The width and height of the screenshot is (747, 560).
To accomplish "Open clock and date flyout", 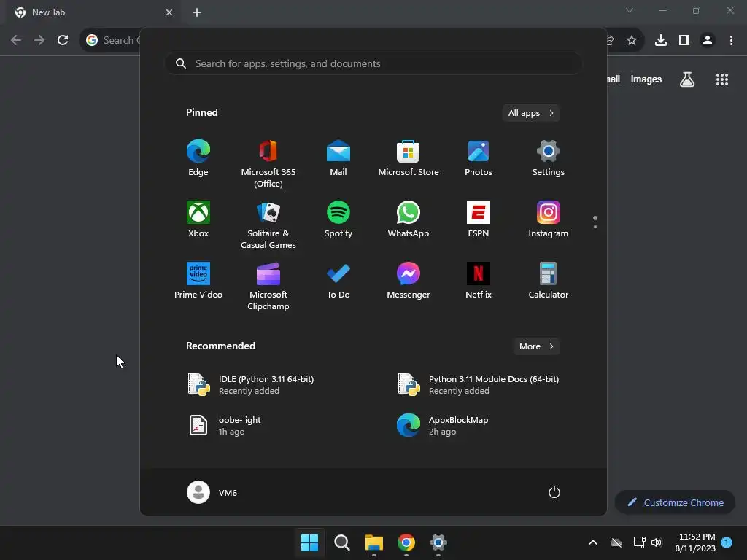I will tap(695, 542).
